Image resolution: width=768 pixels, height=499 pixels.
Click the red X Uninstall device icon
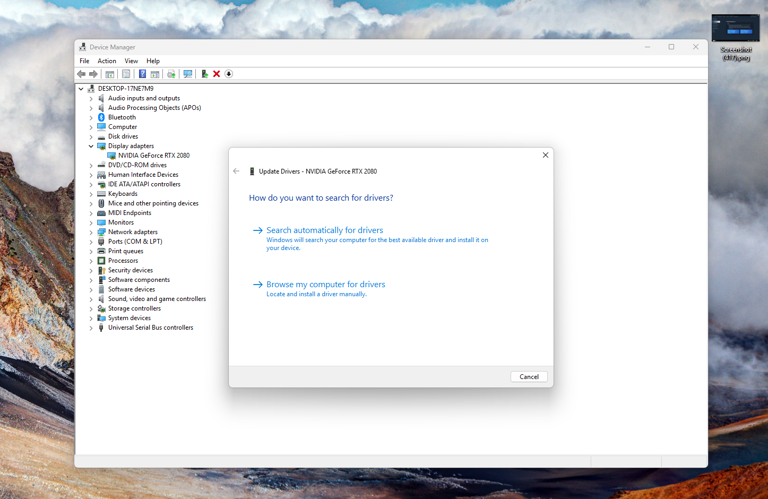click(x=216, y=74)
